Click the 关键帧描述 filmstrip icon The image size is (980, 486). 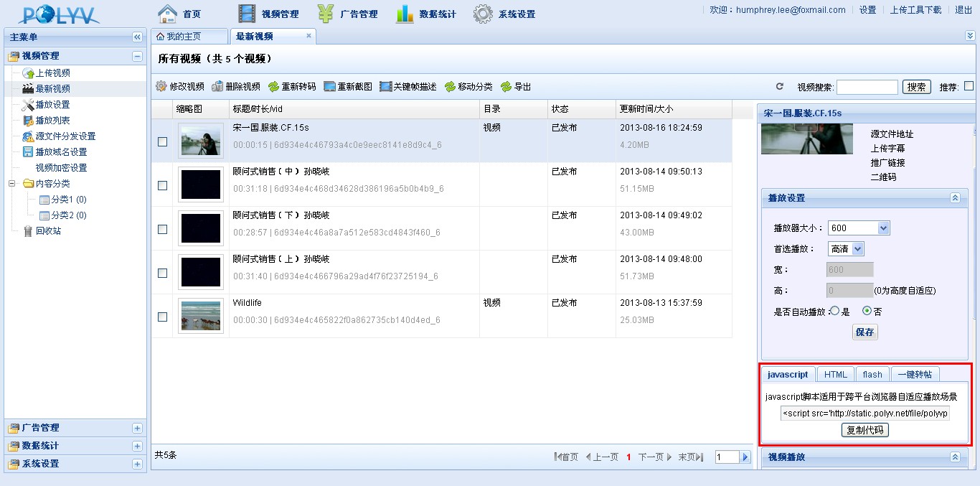pos(385,86)
